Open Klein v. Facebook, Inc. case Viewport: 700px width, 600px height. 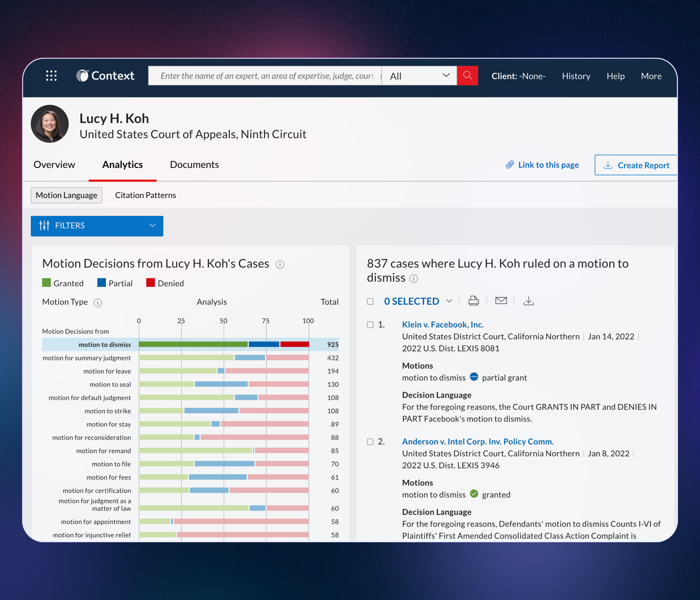[443, 325]
